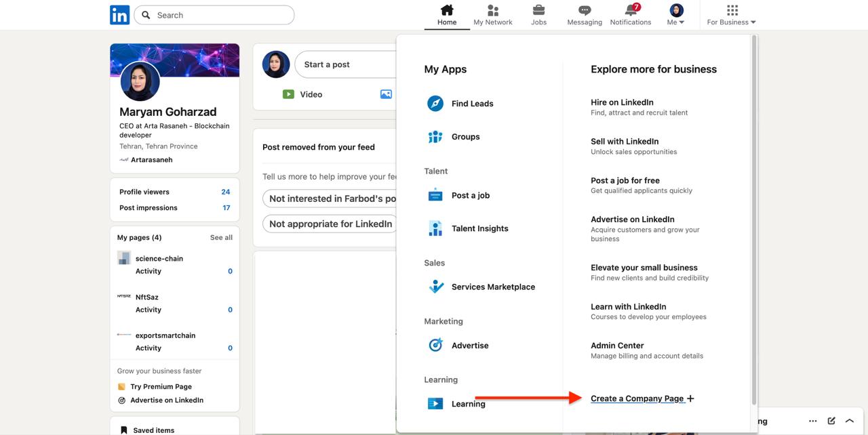Click the Learning video icon

pos(435,404)
